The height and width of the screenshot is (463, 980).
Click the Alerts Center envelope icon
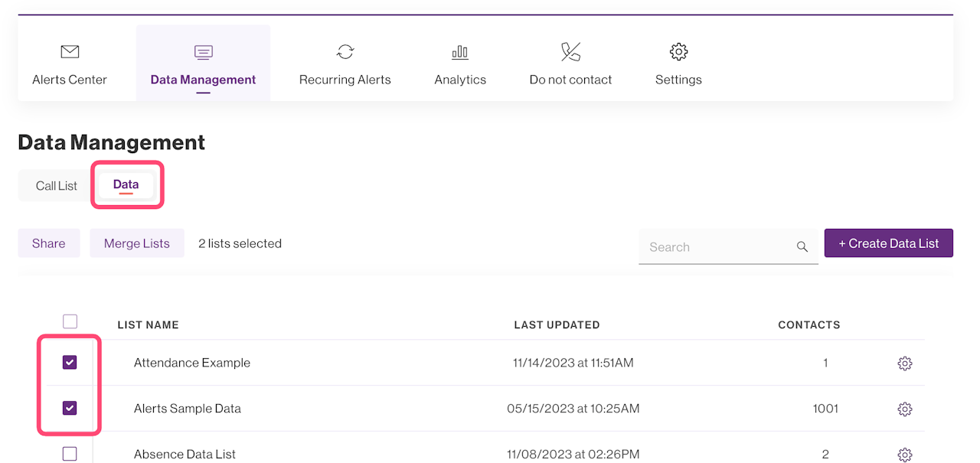70,52
